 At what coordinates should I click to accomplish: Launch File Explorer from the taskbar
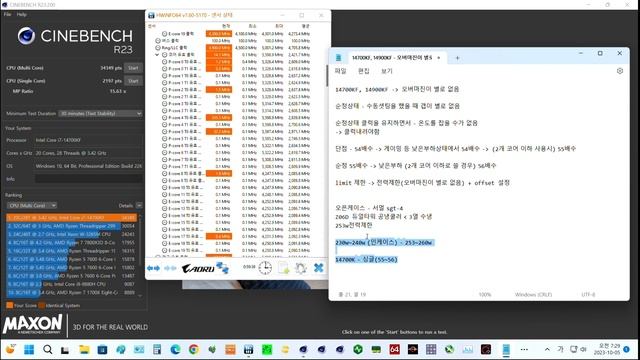tap(84, 350)
